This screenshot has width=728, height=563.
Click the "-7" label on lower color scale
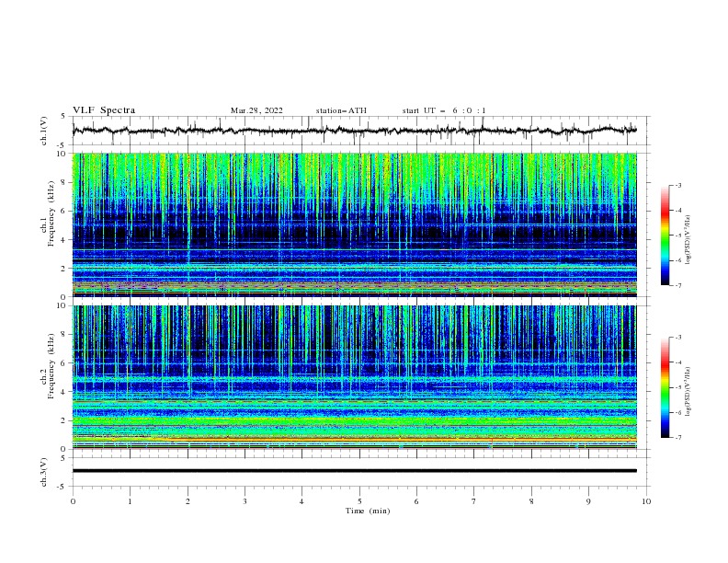[x=677, y=438]
